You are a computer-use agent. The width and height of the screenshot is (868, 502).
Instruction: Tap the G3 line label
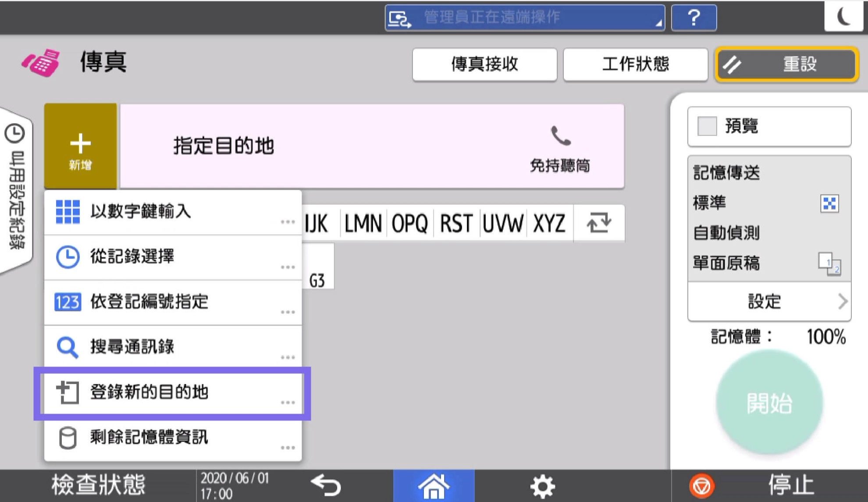(317, 281)
